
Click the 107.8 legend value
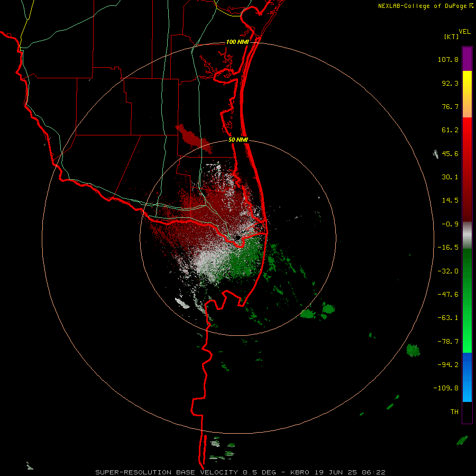pos(448,59)
